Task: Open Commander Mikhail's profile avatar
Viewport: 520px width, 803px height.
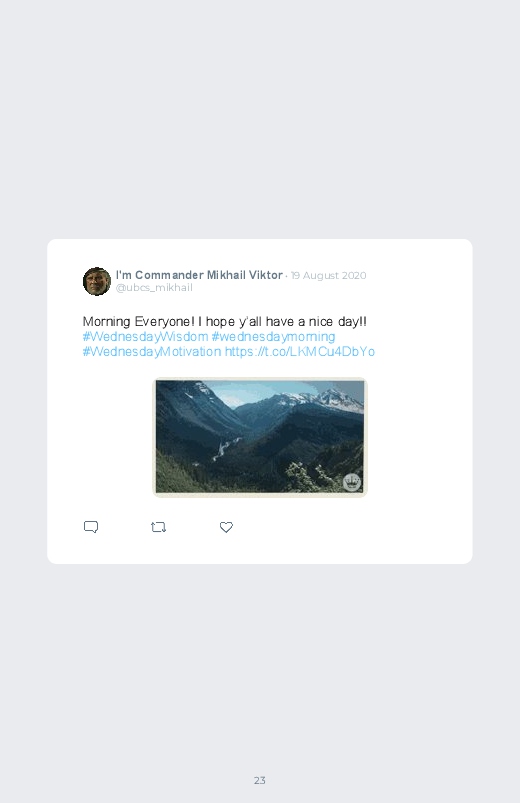Action: click(97, 281)
